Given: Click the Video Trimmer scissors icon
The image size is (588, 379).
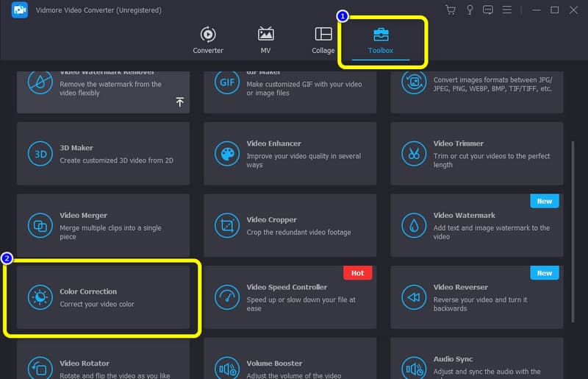Looking at the screenshot, I should coord(414,154).
